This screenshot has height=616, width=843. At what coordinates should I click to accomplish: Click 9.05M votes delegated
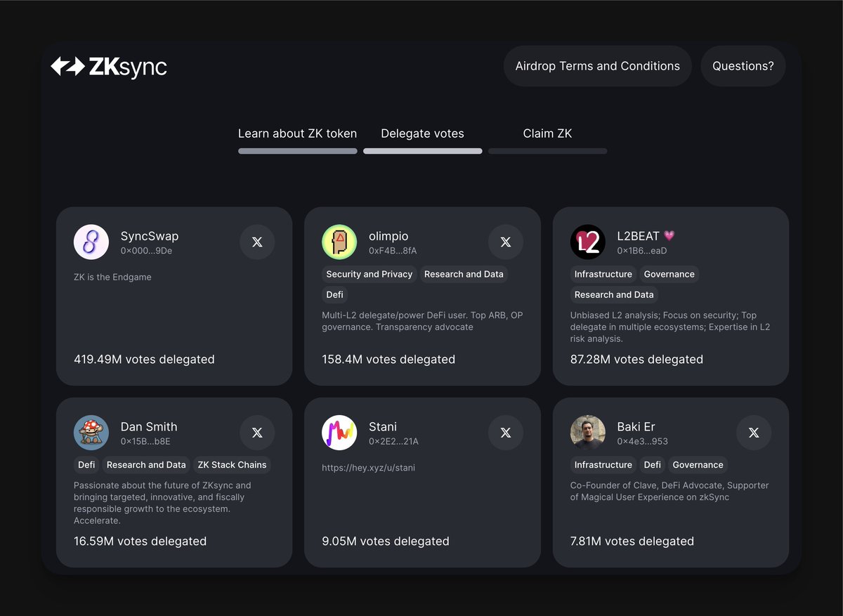click(x=386, y=541)
